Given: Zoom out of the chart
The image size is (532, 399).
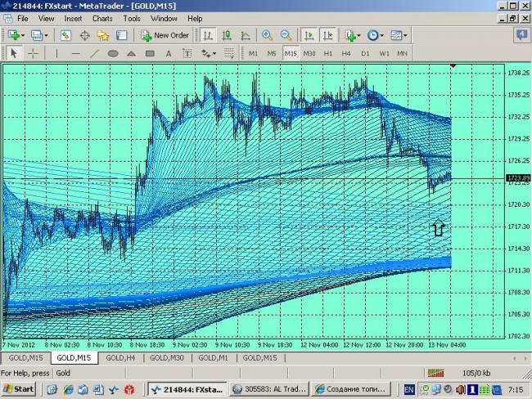Looking at the screenshot, I should [286, 35].
